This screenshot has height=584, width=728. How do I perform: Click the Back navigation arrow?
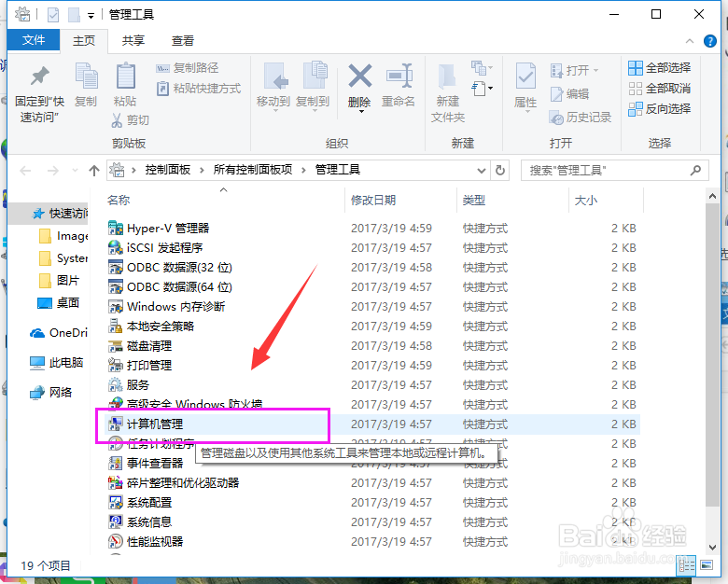click(25, 171)
